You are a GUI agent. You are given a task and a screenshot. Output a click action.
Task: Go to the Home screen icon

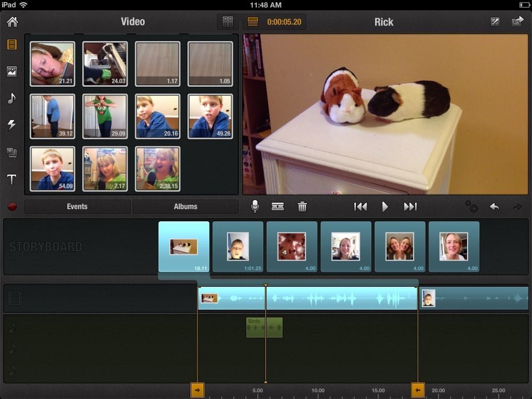coord(12,22)
